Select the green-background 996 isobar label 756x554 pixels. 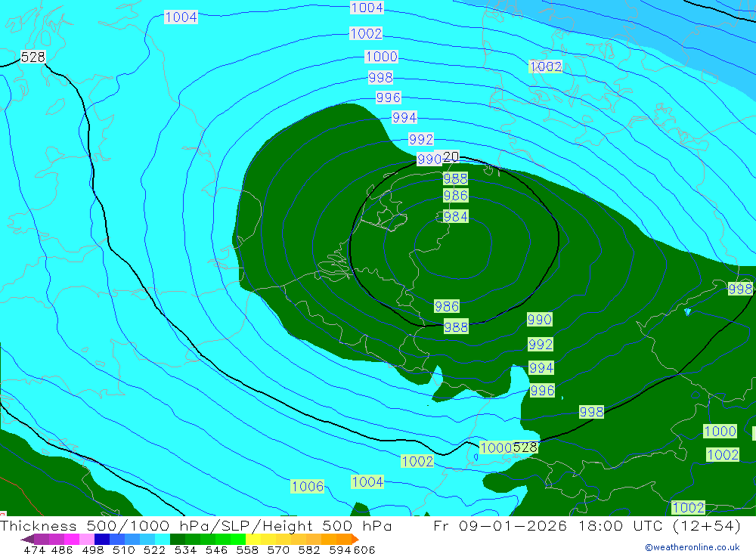pos(542,390)
